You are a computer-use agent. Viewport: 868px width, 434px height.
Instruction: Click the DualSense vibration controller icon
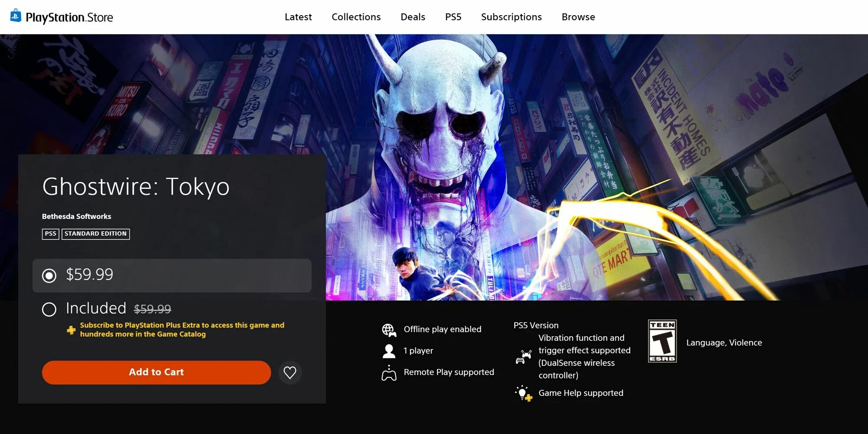[x=523, y=357]
